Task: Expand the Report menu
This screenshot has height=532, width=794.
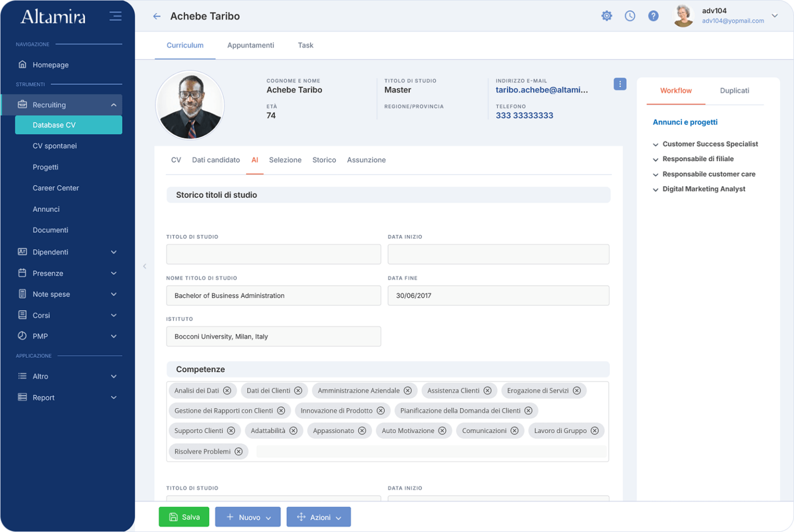Action: [x=114, y=398]
